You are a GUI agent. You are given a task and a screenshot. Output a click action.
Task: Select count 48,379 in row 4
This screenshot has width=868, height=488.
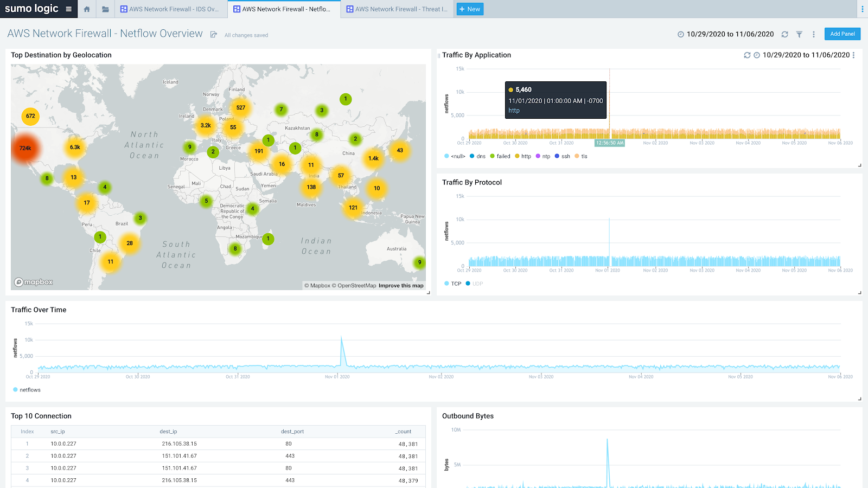pos(408,480)
